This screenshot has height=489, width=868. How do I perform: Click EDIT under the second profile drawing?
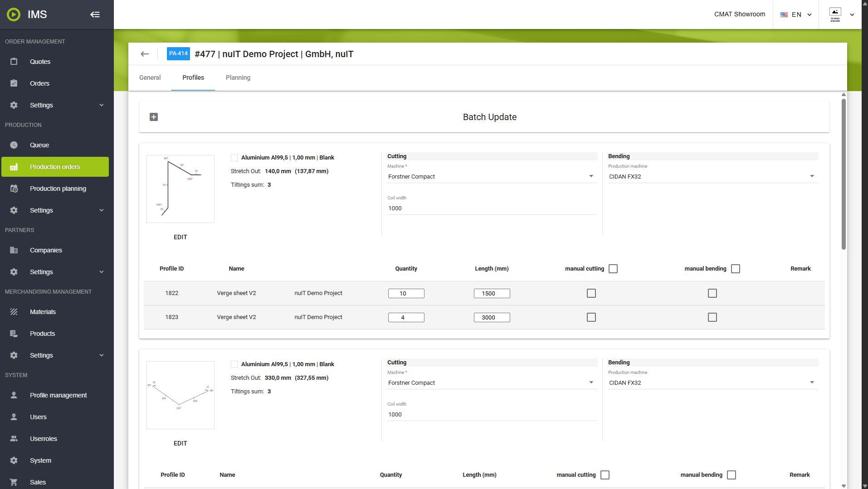pyautogui.click(x=180, y=443)
